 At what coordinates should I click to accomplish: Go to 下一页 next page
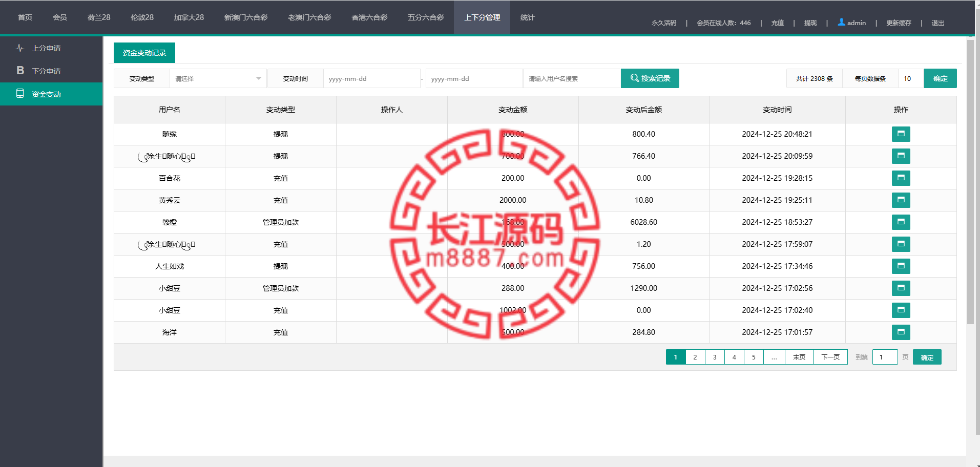830,357
